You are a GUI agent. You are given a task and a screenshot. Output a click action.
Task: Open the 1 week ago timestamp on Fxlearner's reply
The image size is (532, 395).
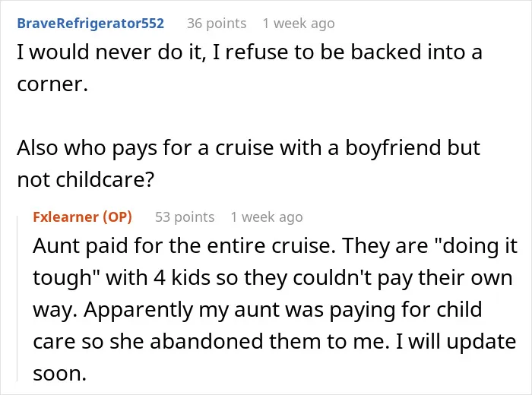[267, 217]
